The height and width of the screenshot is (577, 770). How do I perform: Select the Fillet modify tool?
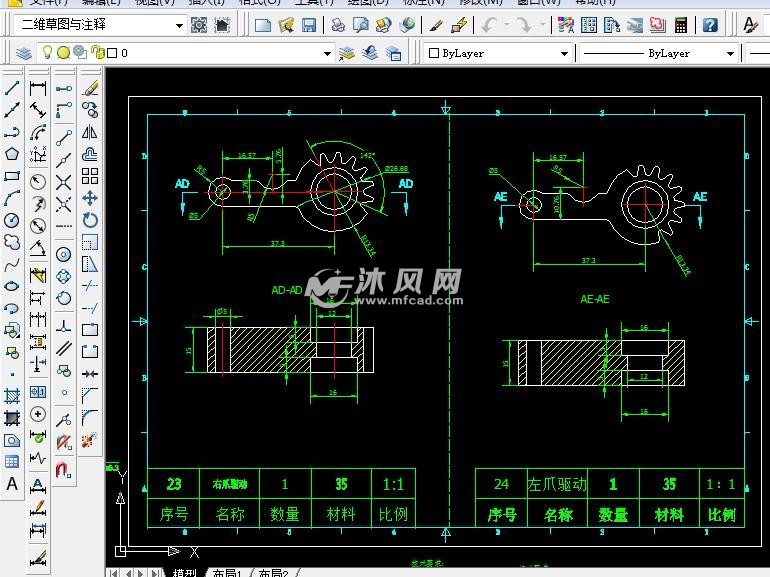(x=90, y=417)
